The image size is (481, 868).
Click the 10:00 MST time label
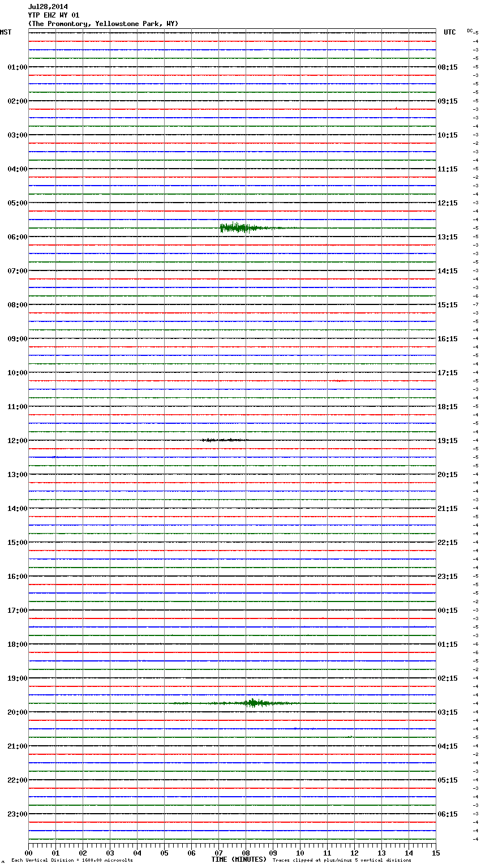pyautogui.click(x=18, y=373)
